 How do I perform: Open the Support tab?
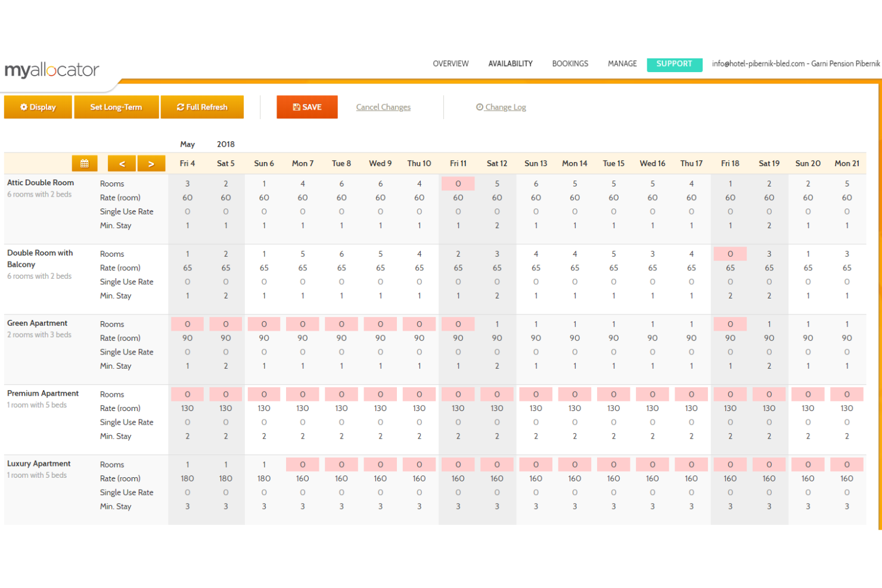(x=675, y=64)
